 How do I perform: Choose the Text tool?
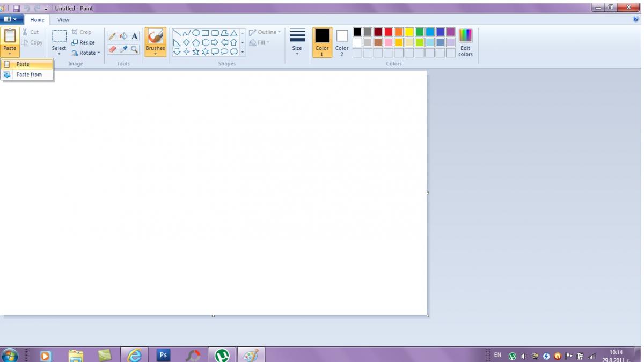pos(134,36)
